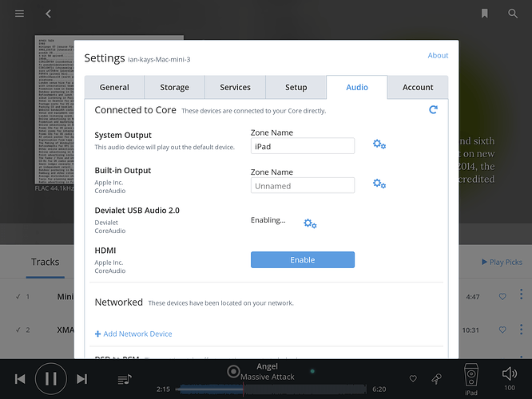Open Devialet USB Audio settings gears

coord(310,223)
